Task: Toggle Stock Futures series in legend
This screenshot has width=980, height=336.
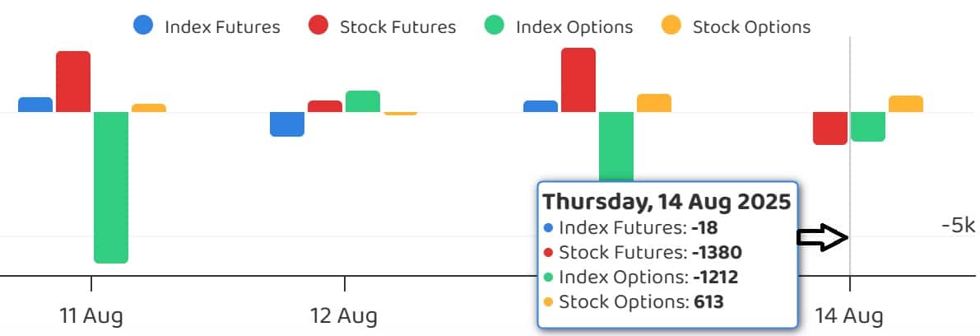Action: coord(383,26)
